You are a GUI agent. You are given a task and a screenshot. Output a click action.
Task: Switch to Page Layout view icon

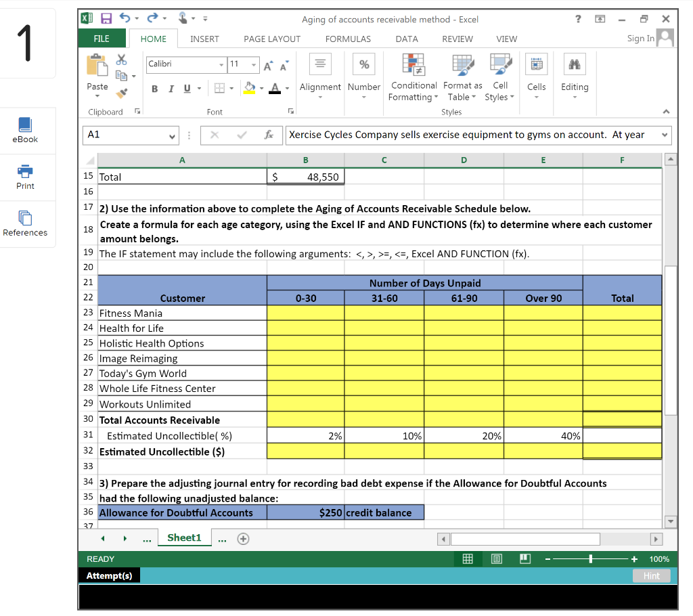(x=496, y=558)
